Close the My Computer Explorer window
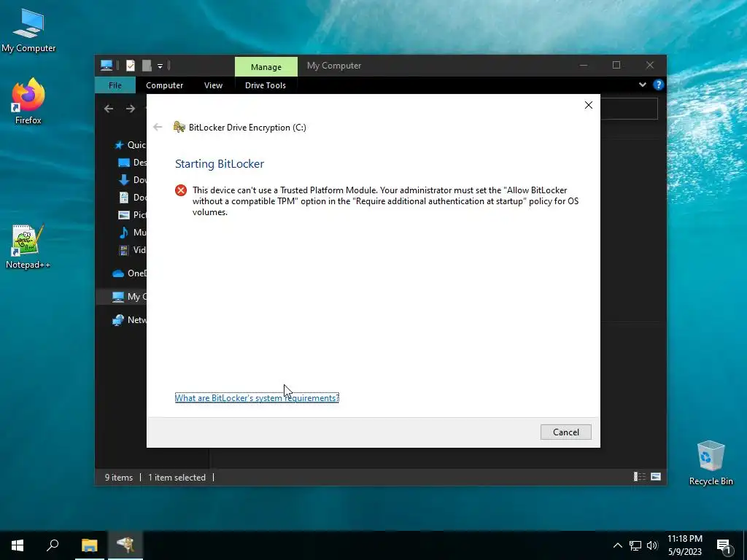Screen dimensions: 747x560 [650, 65]
